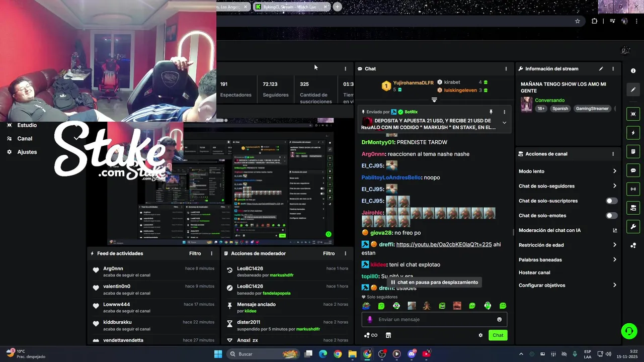This screenshot has width=644, height=362.
Task: Toggle the stream preview panel icon in sidebar
Action: 633,114
